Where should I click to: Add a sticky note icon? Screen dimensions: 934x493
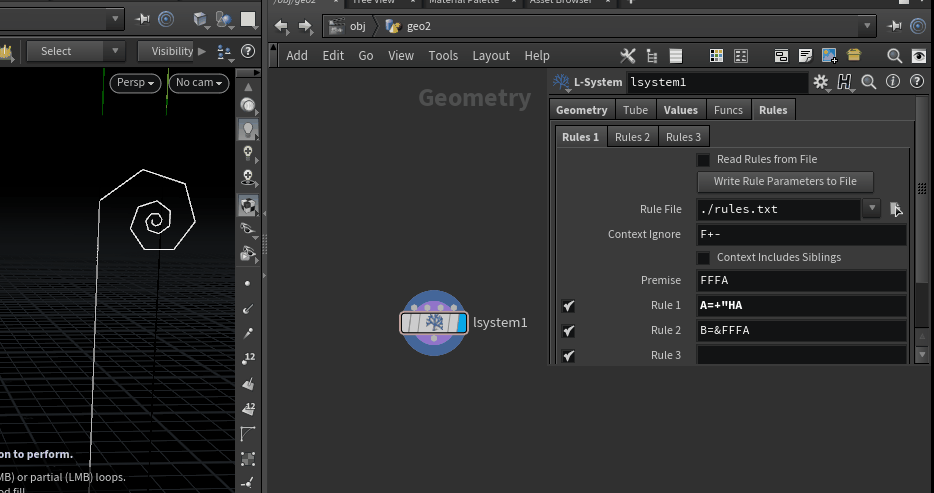[x=805, y=56]
